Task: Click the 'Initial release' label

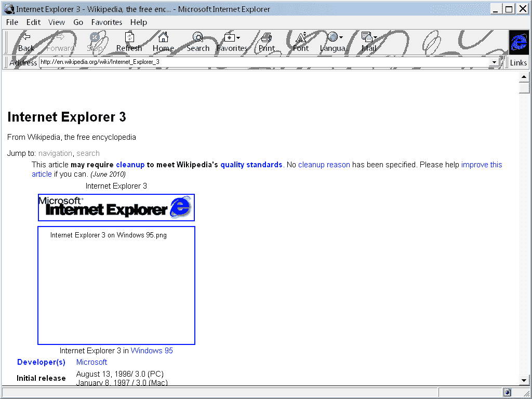Action: pyautogui.click(x=41, y=378)
